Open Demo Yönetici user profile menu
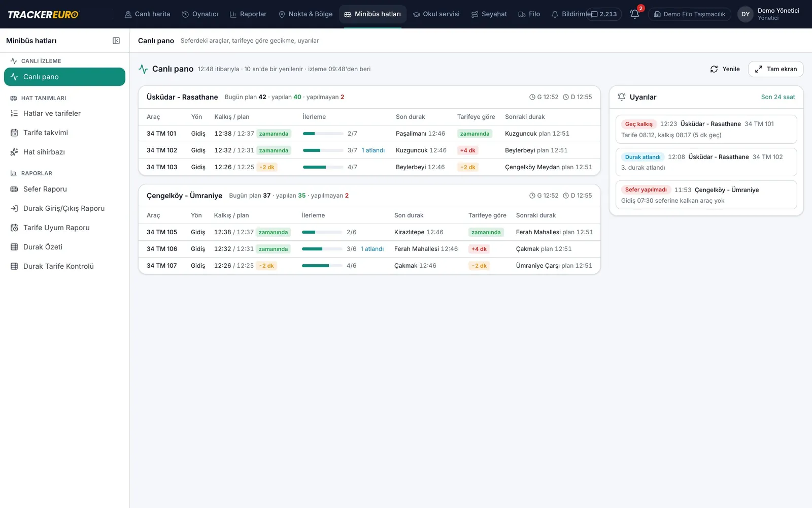 coord(768,14)
